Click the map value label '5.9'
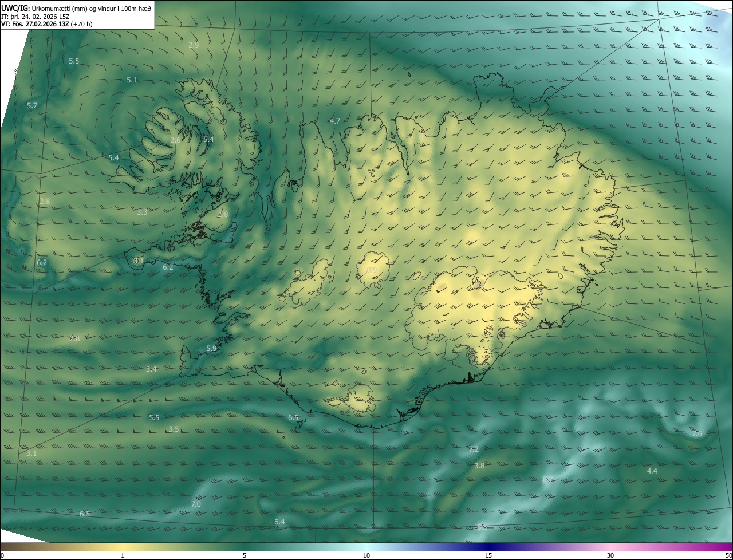The image size is (733, 560). (211, 349)
